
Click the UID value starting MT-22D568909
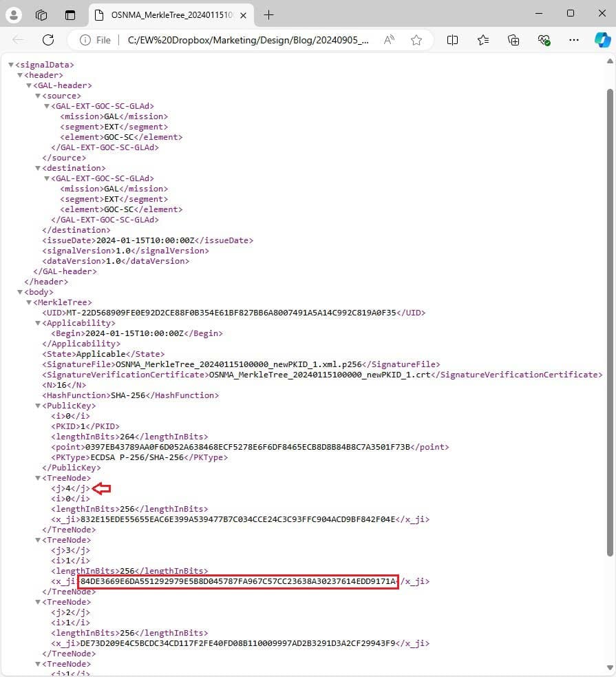(231, 313)
